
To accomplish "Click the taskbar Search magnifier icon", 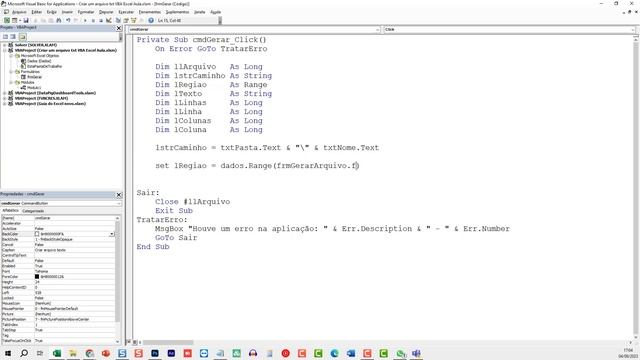I will tap(24, 353).
